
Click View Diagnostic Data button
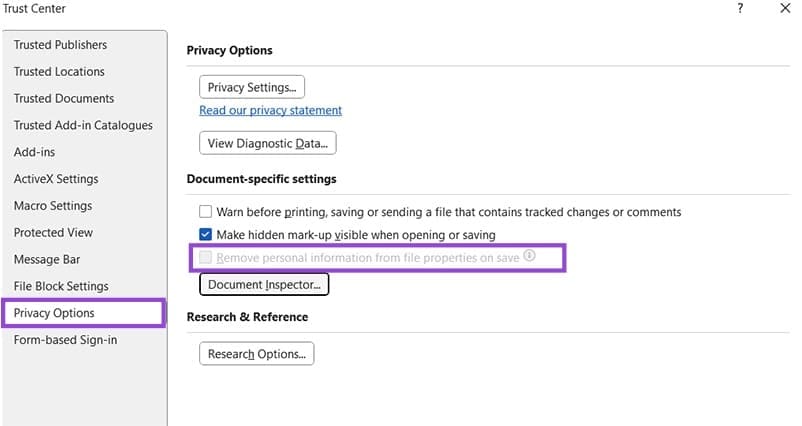pyautogui.click(x=268, y=144)
